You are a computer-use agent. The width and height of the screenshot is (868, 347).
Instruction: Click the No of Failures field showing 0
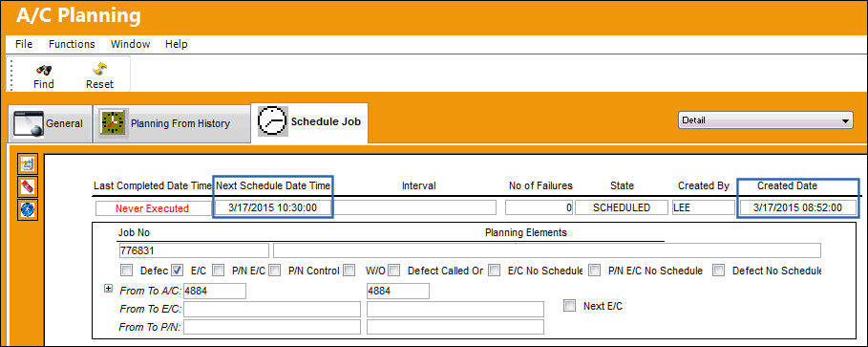click(x=540, y=207)
